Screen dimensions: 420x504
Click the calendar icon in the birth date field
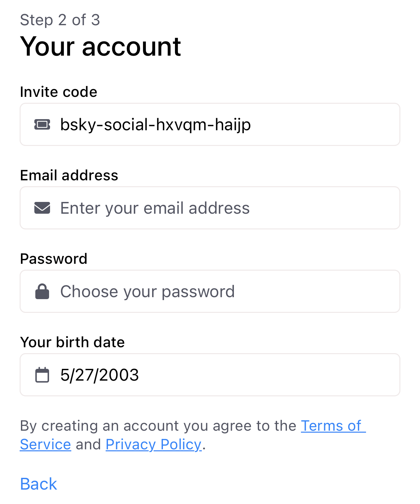click(x=42, y=375)
